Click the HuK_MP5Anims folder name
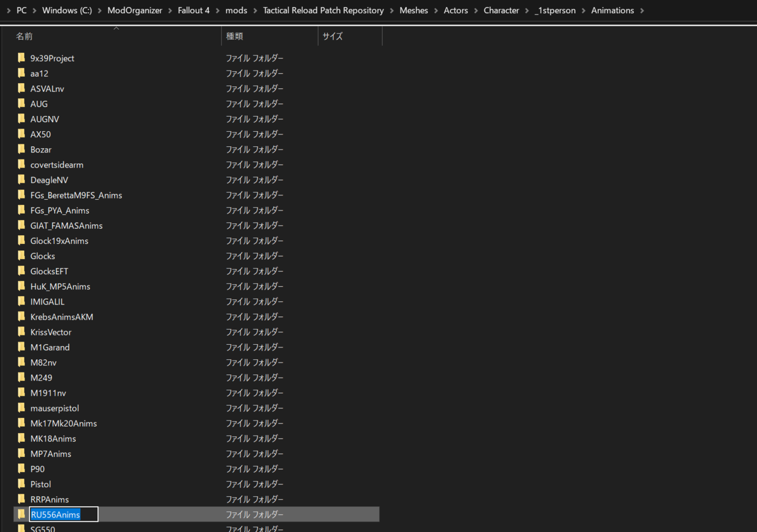The width and height of the screenshot is (757, 532). 61,286
